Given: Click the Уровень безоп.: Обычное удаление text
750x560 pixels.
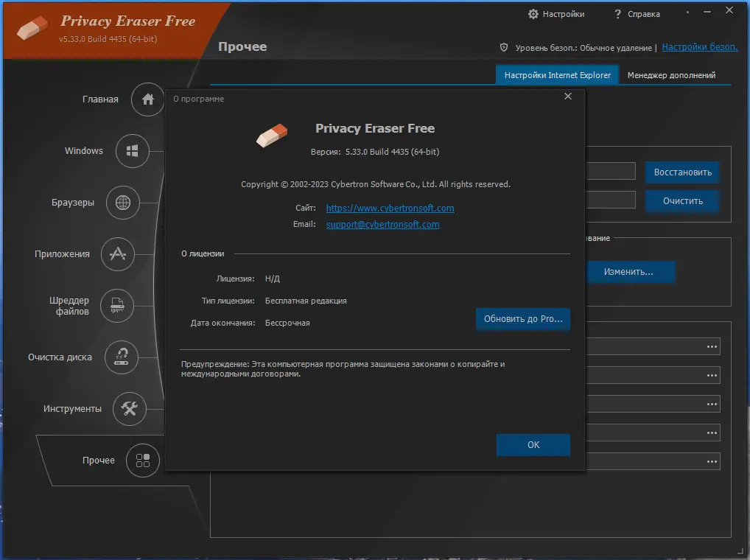Looking at the screenshot, I should [583, 48].
